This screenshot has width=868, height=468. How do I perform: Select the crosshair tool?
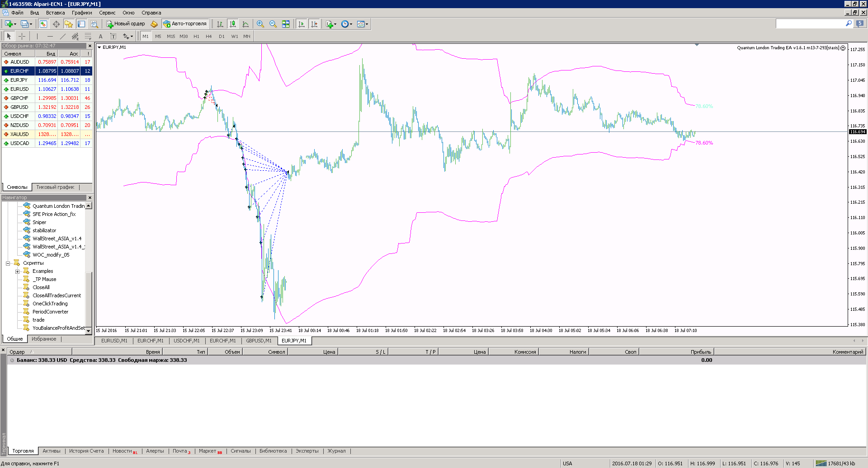point(22,36)
